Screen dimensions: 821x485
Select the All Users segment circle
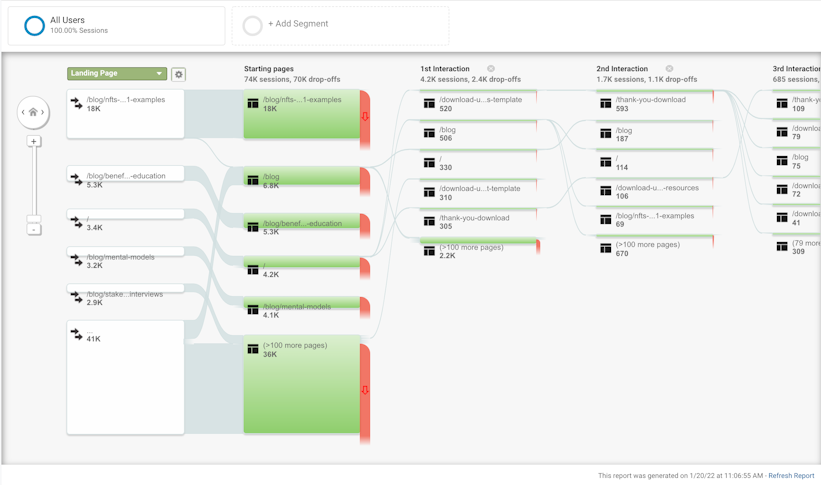(x=34, y=25)
